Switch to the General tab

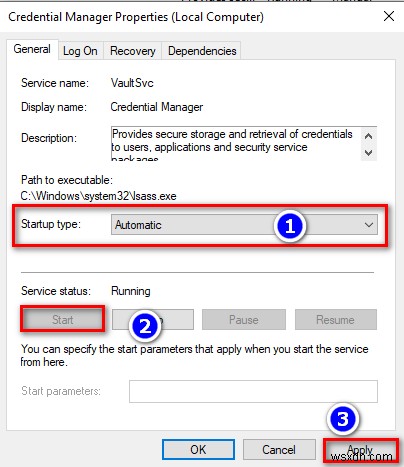pos(32,49)
